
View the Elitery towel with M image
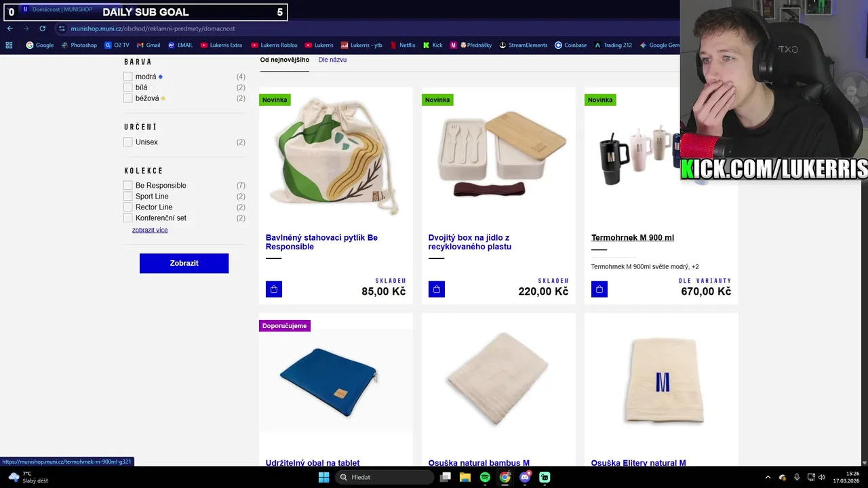pyautogui.click(x=663, y=382)
